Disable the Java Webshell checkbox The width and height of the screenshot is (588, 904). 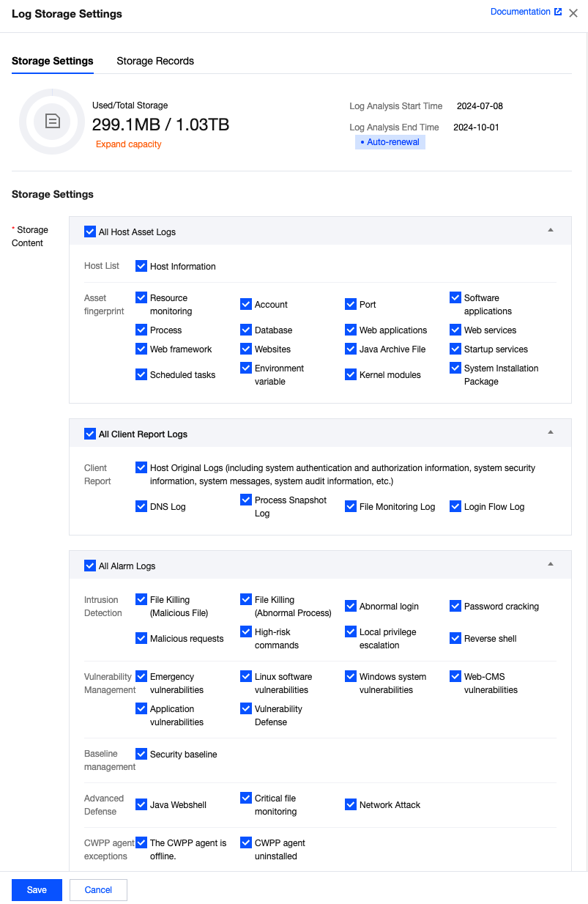[x=141, y=804]
